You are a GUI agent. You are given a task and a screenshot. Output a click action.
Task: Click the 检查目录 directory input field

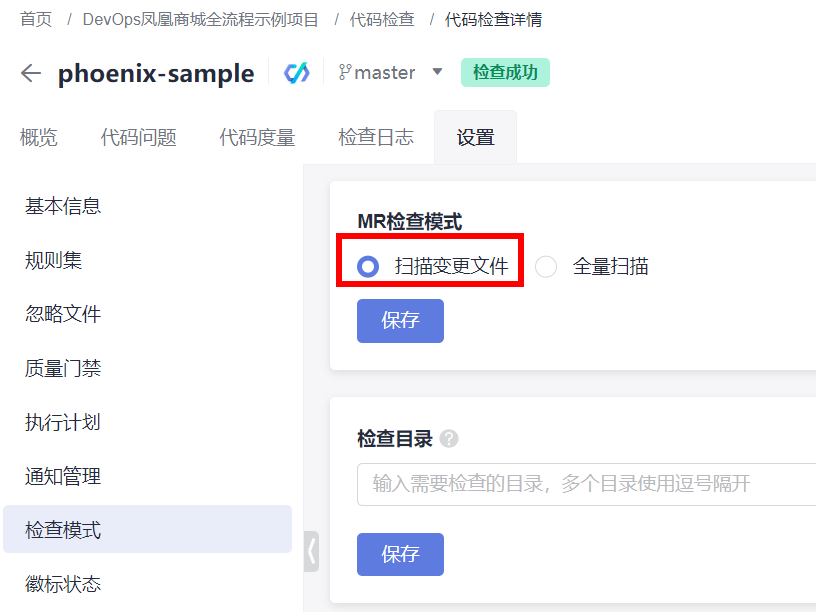tap(586, 484)
